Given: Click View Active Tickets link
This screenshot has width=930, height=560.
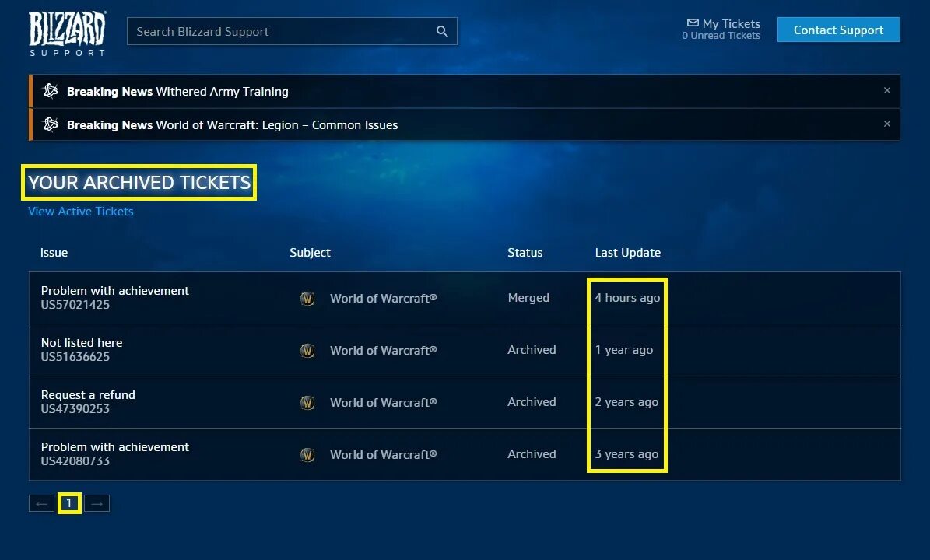Looking at the screenshot, I should point(81,212).
